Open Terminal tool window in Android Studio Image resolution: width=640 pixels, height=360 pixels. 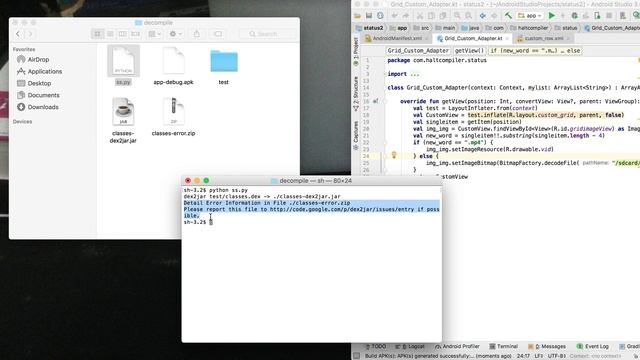503,347
